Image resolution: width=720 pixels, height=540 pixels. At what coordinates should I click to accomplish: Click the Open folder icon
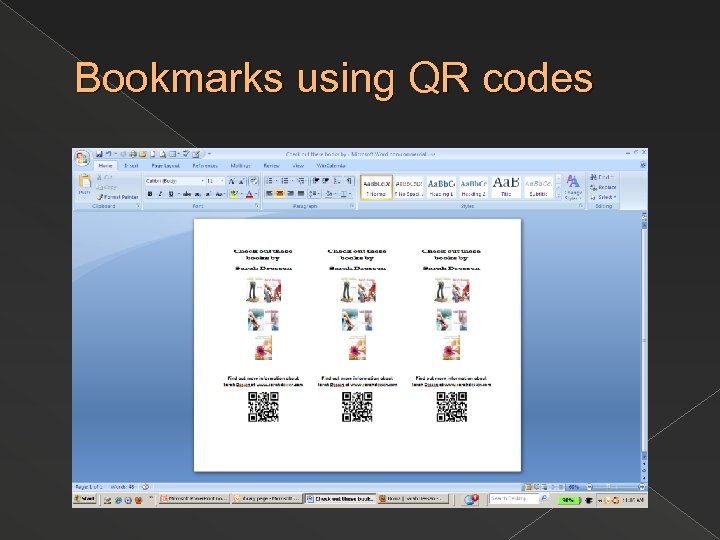point(142,154)
